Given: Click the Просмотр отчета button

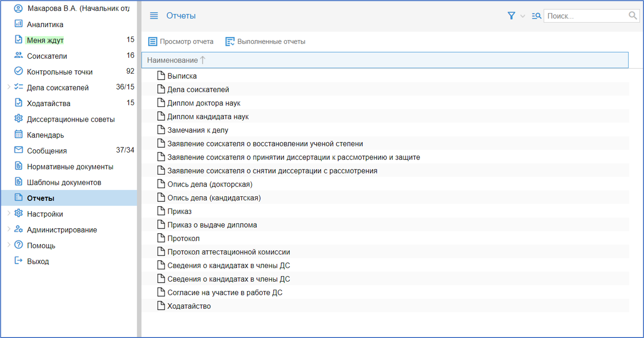Looking at the screenshot, I should 181,42.
